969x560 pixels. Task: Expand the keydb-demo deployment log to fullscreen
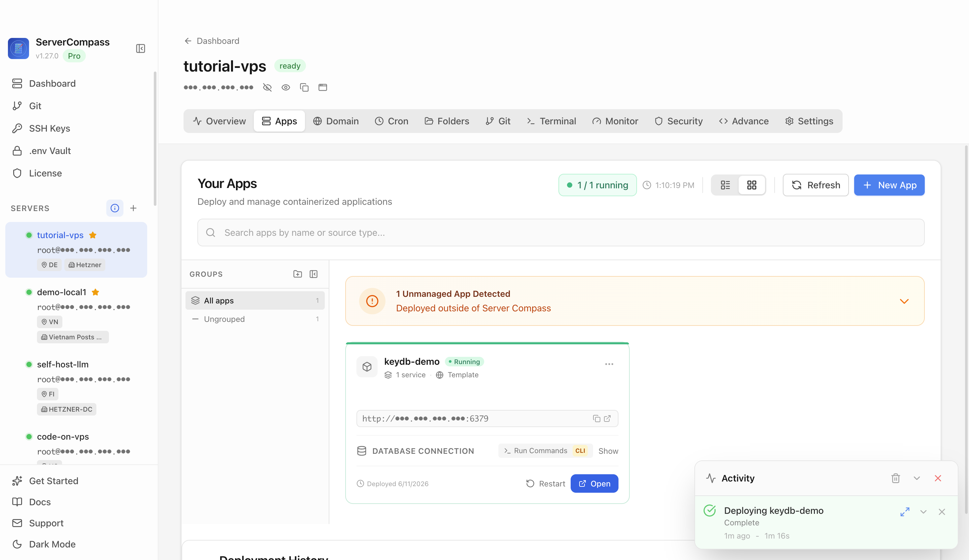(x=905, y=512)
